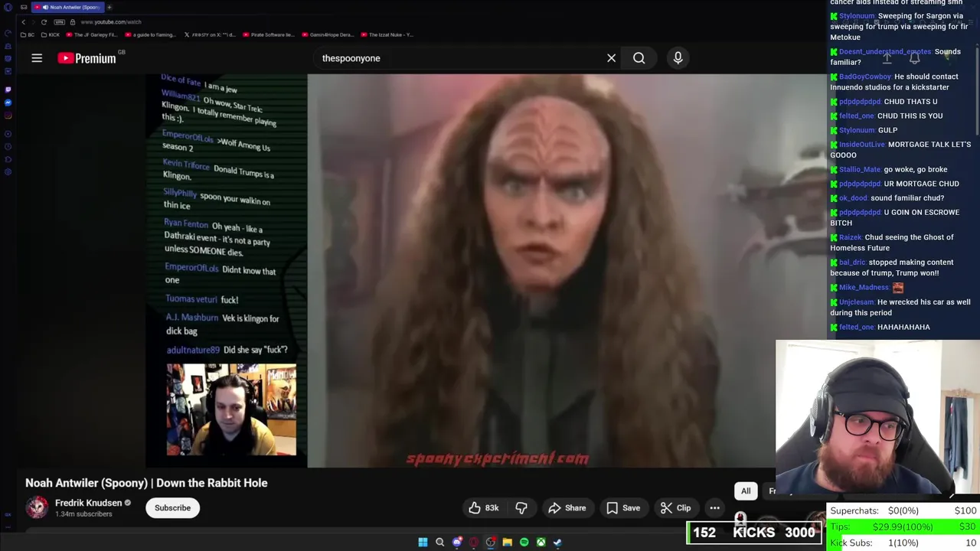Open 'a guide to flaming' bookmark

click(x=150, y=34)
